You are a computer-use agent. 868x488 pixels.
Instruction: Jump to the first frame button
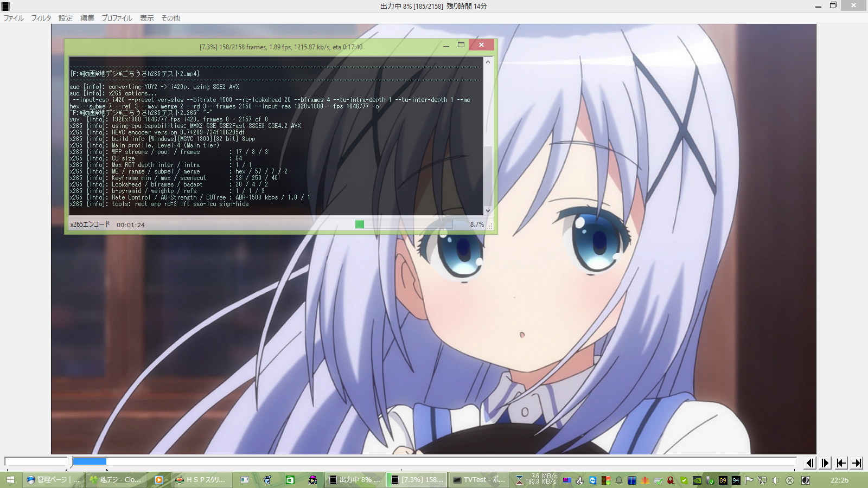(x=841, y=463)
